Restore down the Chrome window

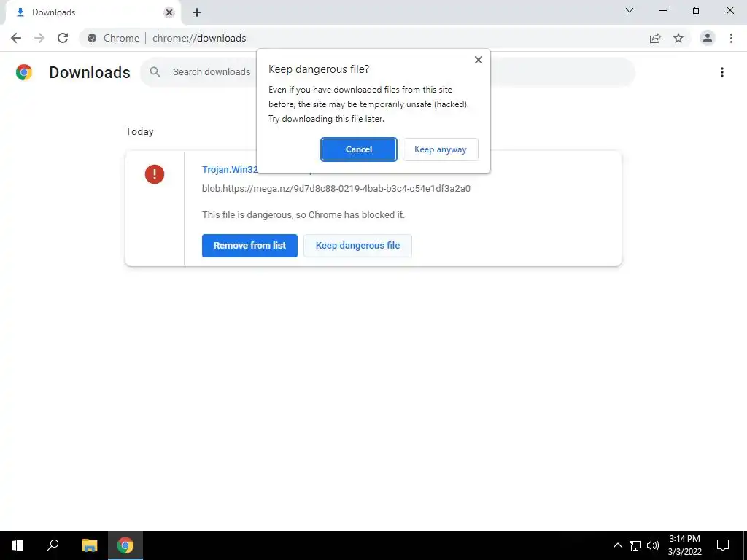tap(697, 10)
